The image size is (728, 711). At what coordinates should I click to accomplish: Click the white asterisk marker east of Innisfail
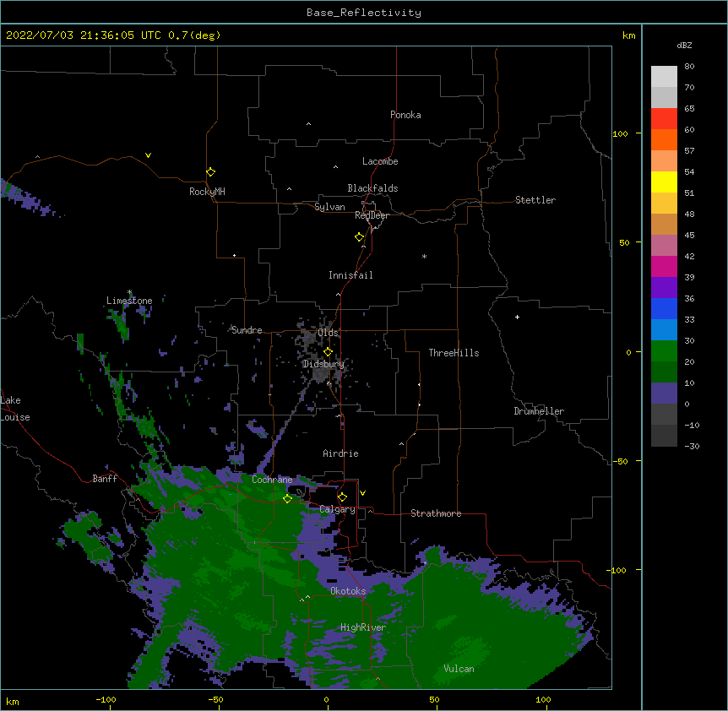click(424, 256)
